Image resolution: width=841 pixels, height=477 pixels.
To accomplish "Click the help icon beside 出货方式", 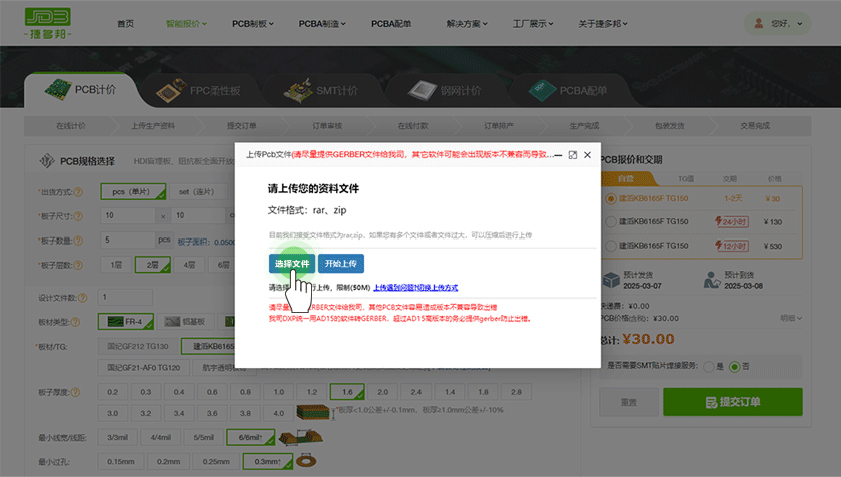I will pyautogui.click(x=78, y=191).
